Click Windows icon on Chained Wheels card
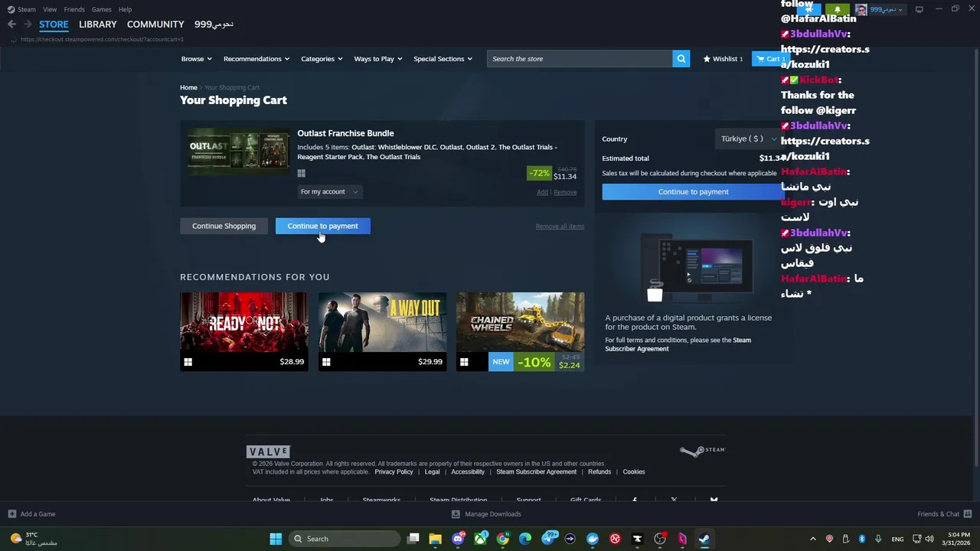 click(464, 362)
